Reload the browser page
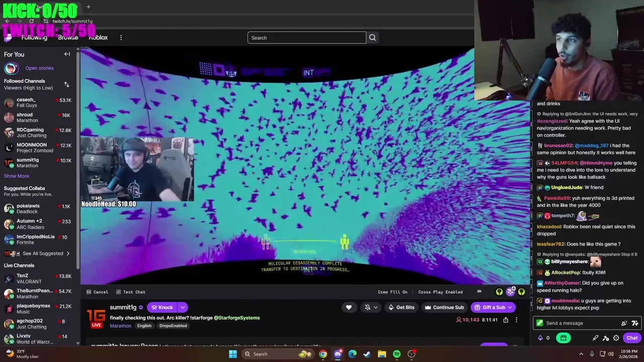The image size is (644, 362). click(x=31, y=21)
